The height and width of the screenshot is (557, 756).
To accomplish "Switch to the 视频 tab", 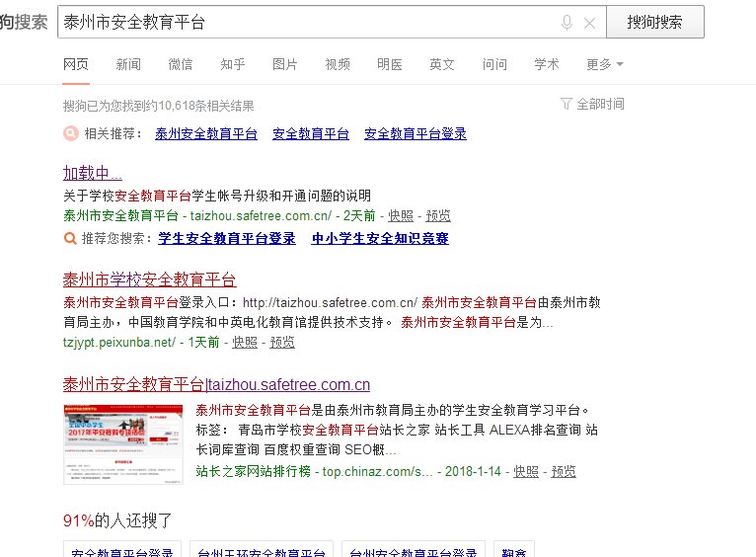I will 338,64.
